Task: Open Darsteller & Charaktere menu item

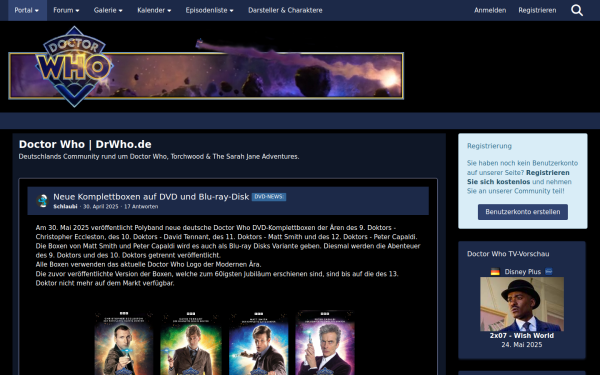Action: coord(285,10)
